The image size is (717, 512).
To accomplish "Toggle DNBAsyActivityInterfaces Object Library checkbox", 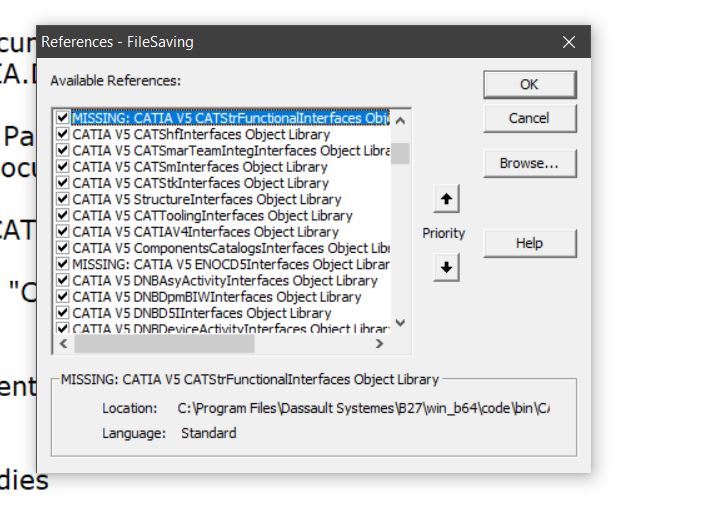I will click(63, 280).
